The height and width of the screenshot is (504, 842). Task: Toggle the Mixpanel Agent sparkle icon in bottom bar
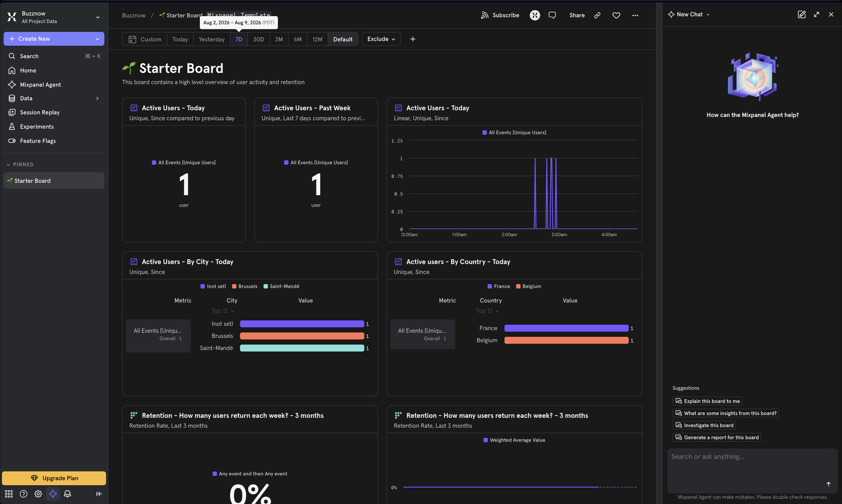[x=53, y=493]
